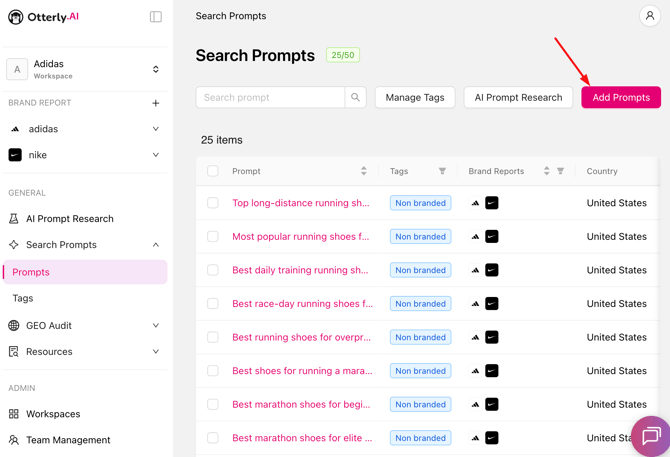This screenshot has width=670, height=457.
Task: Click the Otterly.AI logo
Action: pyautogui.click(x=43, y=17)
